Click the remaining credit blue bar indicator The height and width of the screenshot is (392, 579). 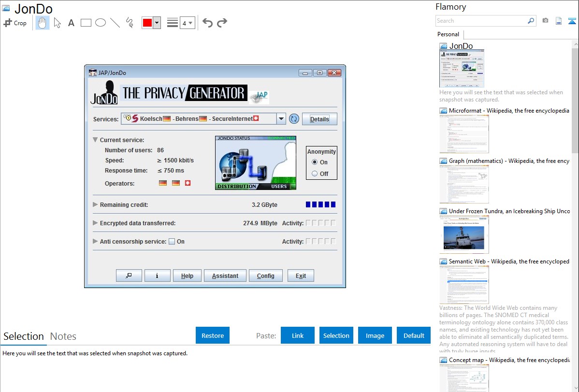tap(320, 204)
